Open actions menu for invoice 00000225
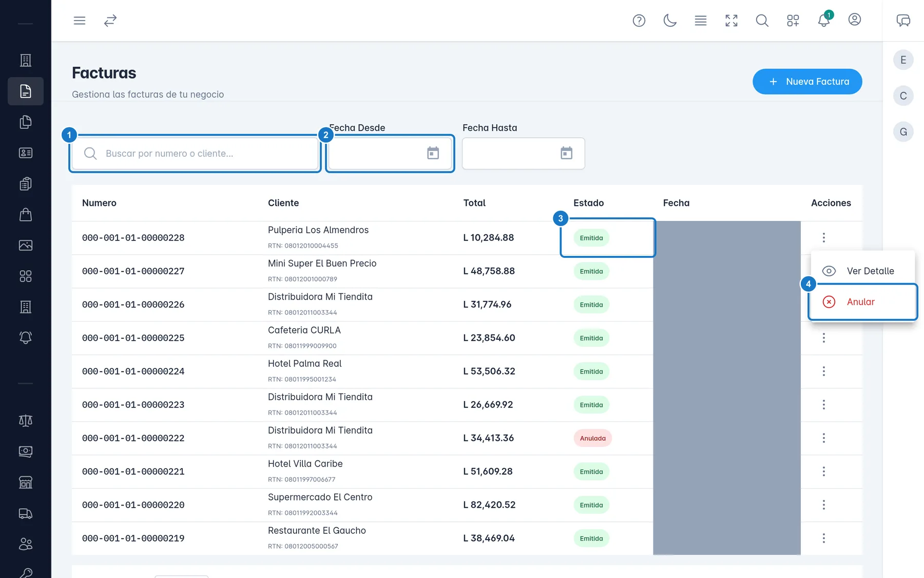 [x=824, y=338]
